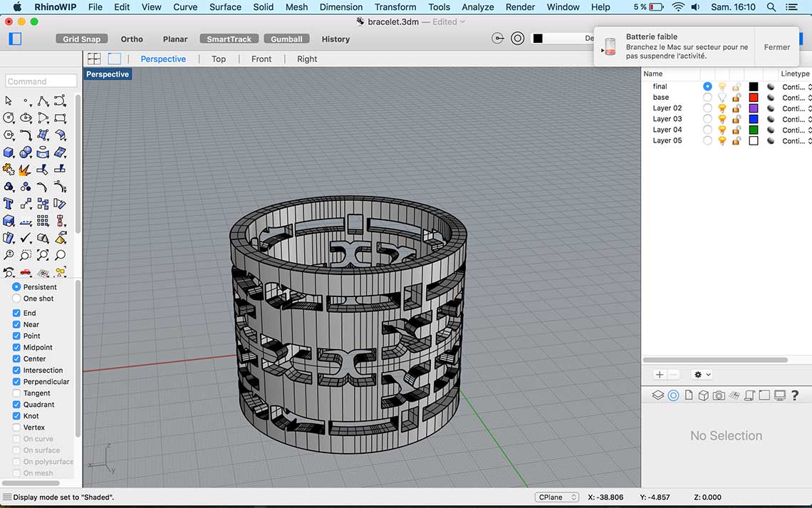The height and width of the screenshot is (508, 812).
Task: Click the puzzle-piece Join tool
Action: pos(9,170)
